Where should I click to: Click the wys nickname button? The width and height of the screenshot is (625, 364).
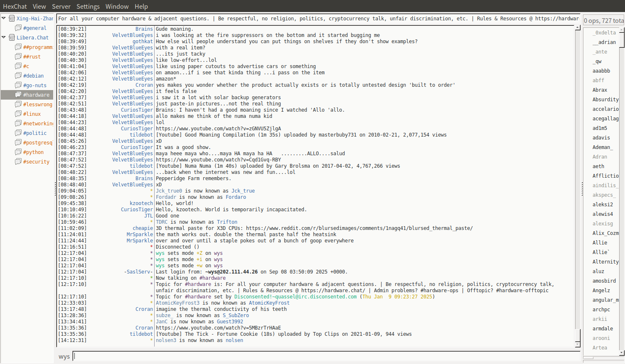[x=64, y=357]
